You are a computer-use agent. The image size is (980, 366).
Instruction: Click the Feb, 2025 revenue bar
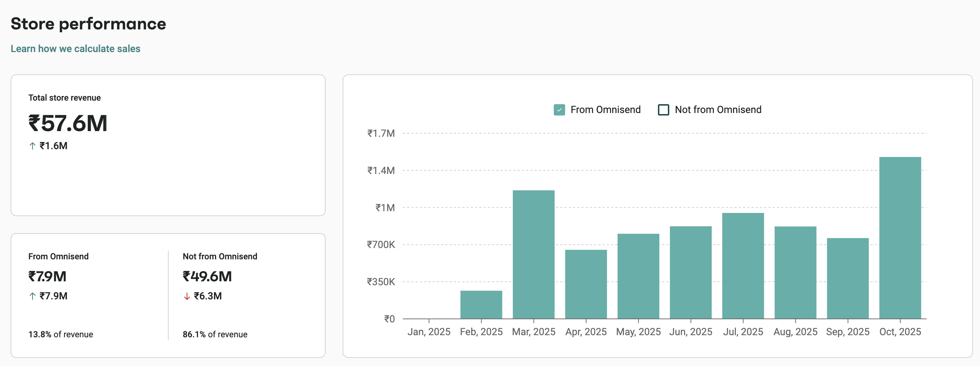(x=481, y=304)
